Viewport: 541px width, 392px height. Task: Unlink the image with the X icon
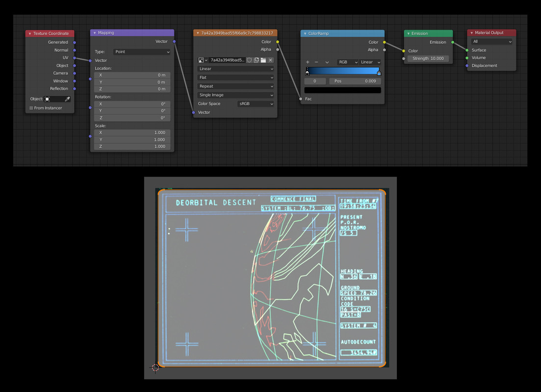tap(271, 60)
